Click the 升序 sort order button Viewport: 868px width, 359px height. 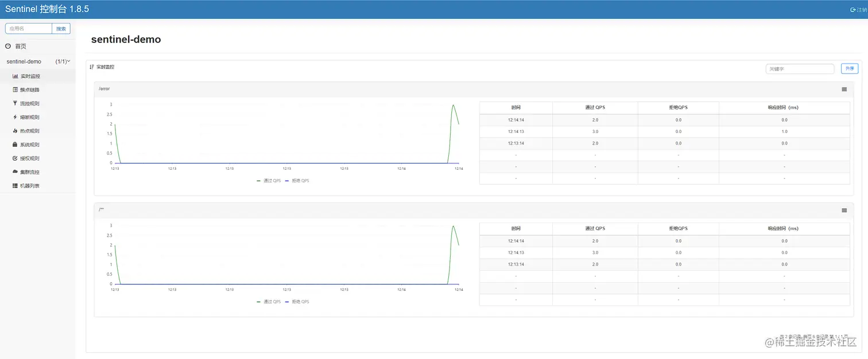pyautogui.click(x=850, y=69)
